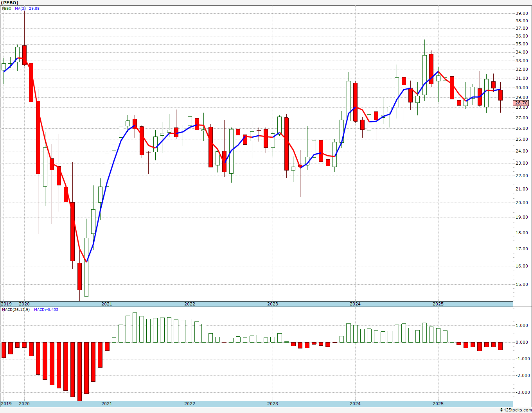
Task: Click the red 28.70 current price tag
Action: click(x=521, y=103)
